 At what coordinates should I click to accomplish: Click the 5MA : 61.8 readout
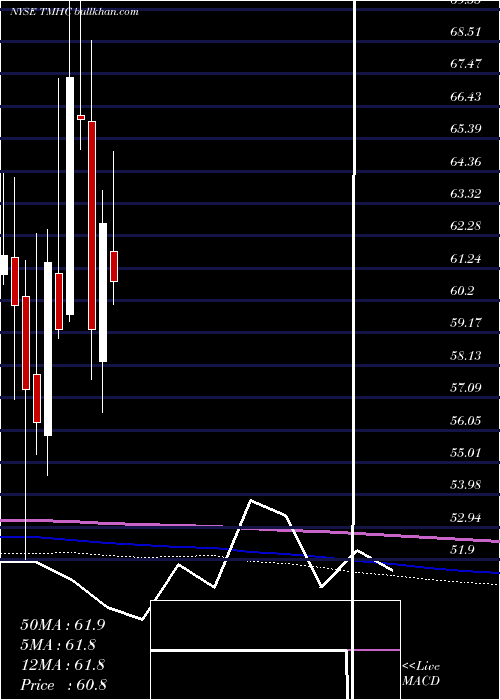58,645
